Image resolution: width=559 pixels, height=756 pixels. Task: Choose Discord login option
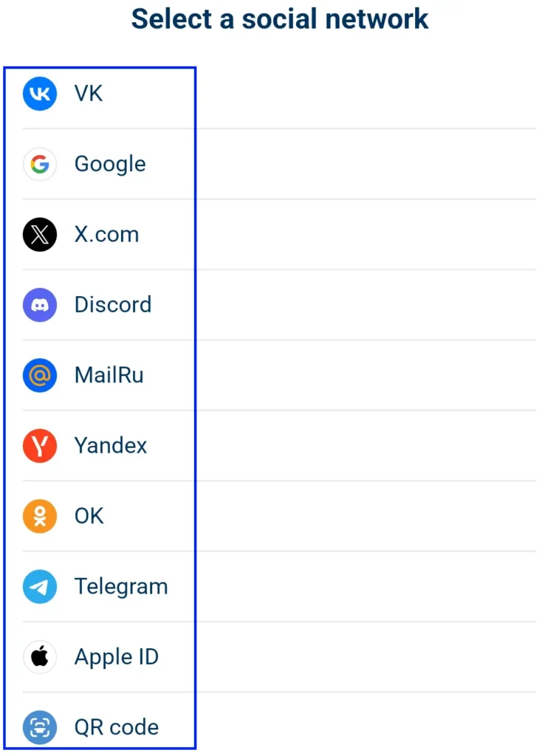coord(112,304)
